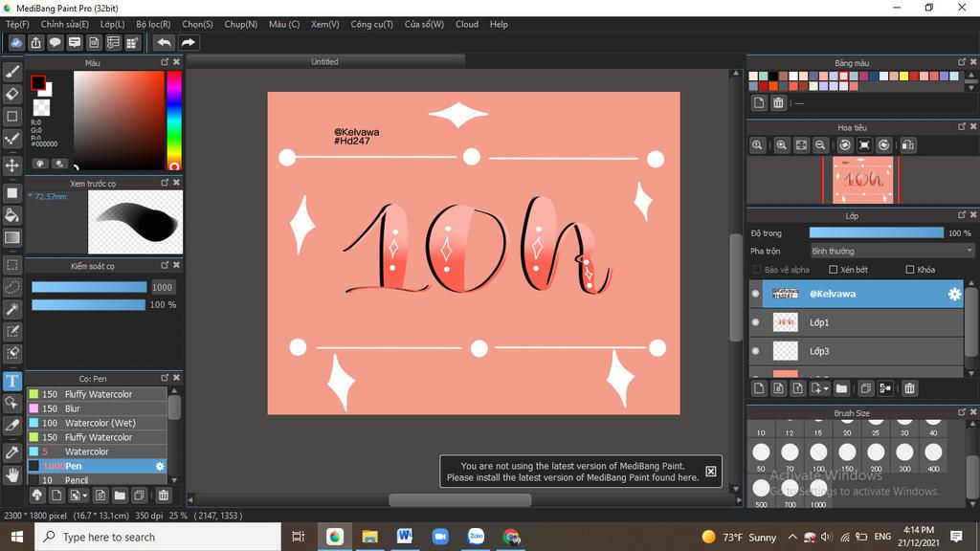Switch to the Untitled canvas tab

325,61
